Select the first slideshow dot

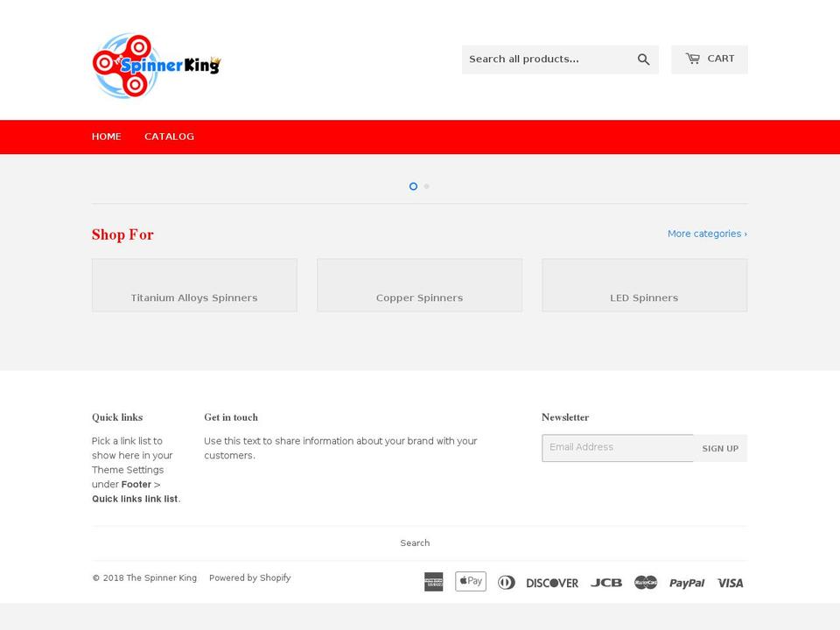413,186
